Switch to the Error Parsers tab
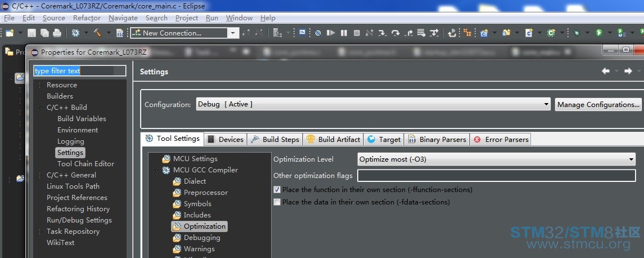The height and width of the screenshot is (258, 644). (x=500, y=140)
